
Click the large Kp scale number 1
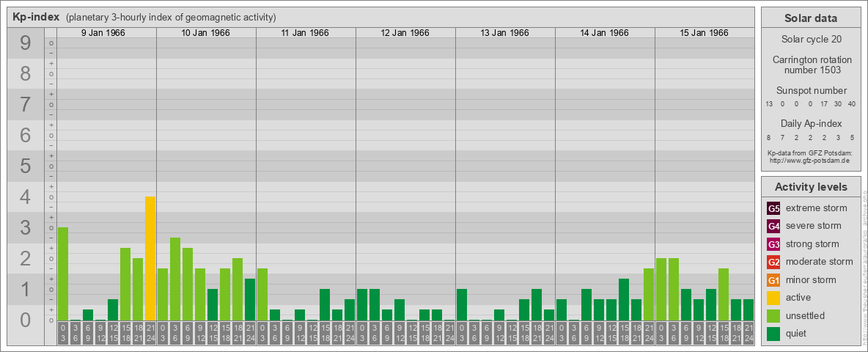tap(25, 289)
